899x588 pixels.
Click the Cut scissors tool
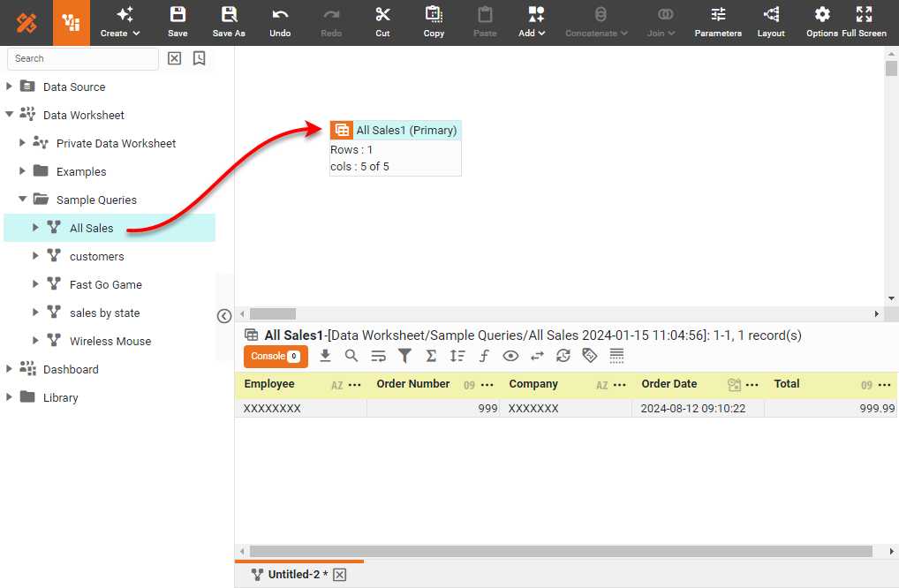click(x=382, y=22)
